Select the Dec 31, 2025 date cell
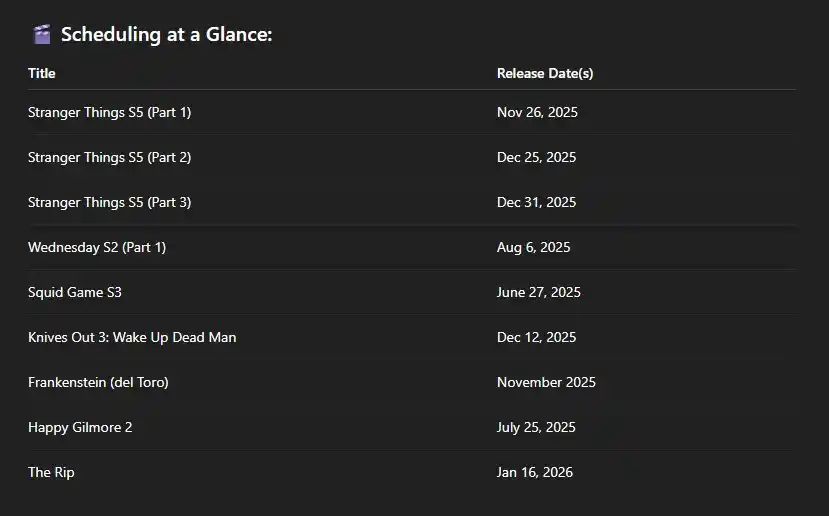Screen dimensions: 829x516 [x=537, y=202]
